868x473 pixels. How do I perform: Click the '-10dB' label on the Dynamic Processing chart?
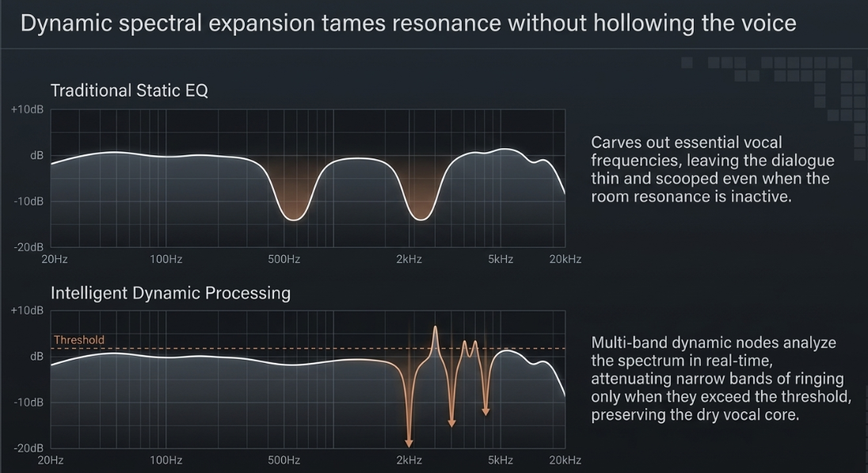[x=29, y=402]
